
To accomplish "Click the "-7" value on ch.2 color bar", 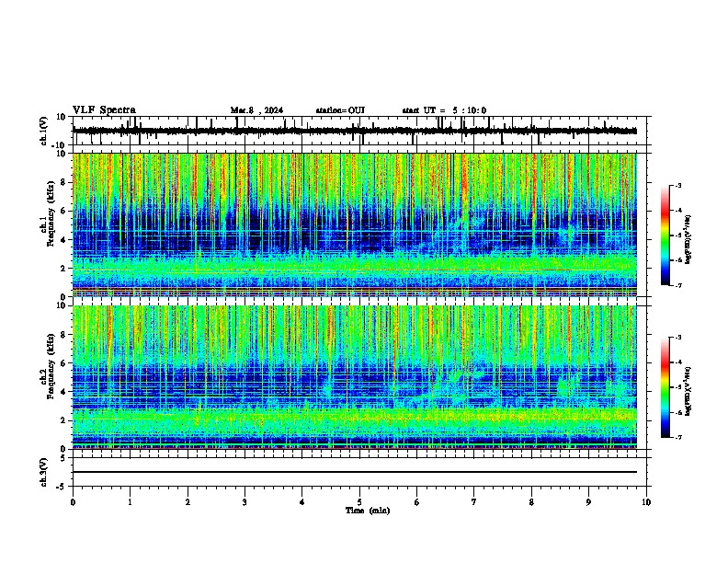I will (677, 437).
